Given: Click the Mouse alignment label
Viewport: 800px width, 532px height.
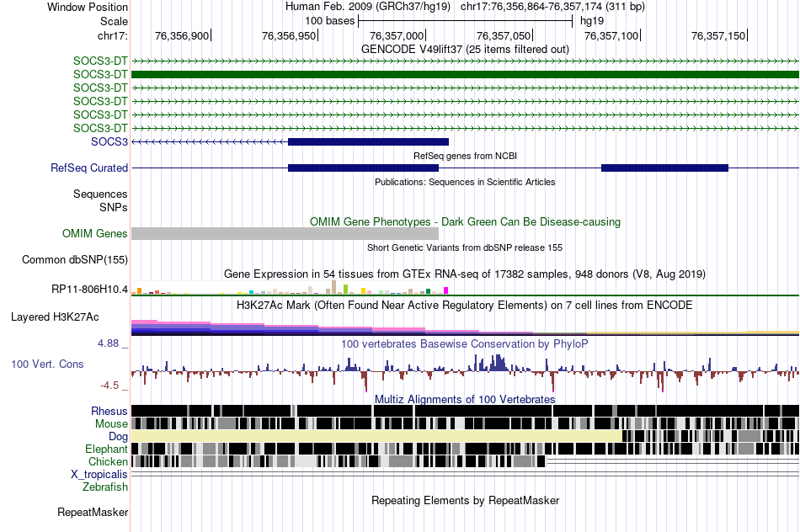Looking at the screenshot, I should [111, 424].
